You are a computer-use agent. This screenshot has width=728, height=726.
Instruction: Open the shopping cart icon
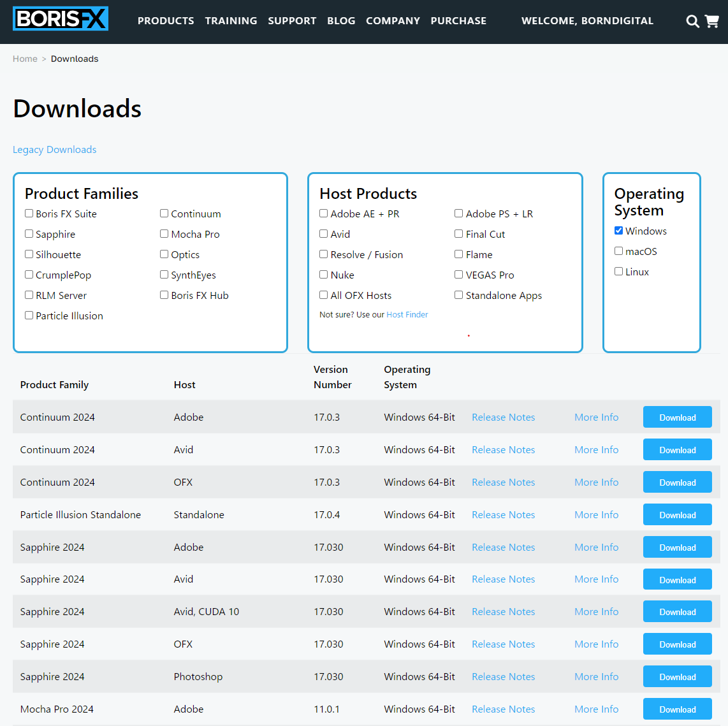pyautogui.click(x=712, y=21)
